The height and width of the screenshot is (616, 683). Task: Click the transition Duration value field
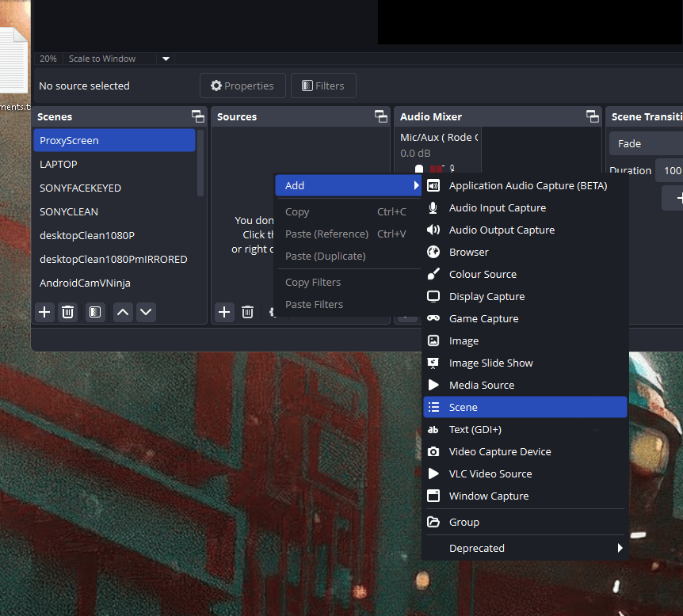coord(670,171)
